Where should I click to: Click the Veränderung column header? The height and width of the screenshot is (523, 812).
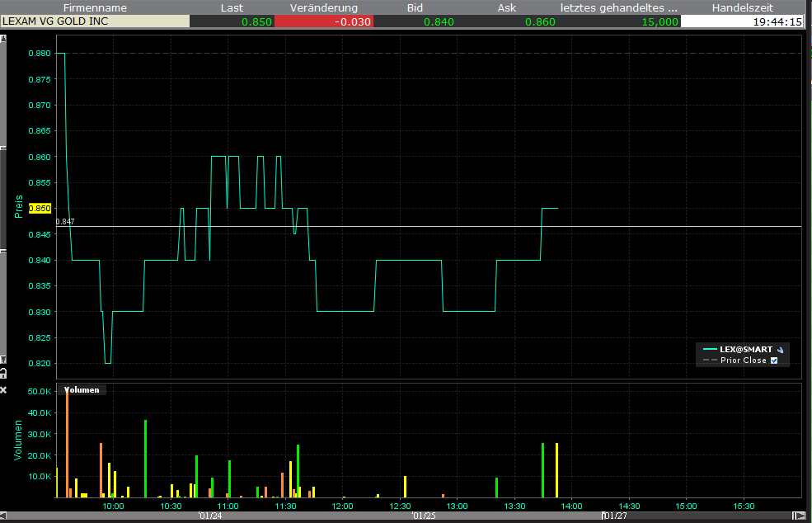click(x=323, y=7)
